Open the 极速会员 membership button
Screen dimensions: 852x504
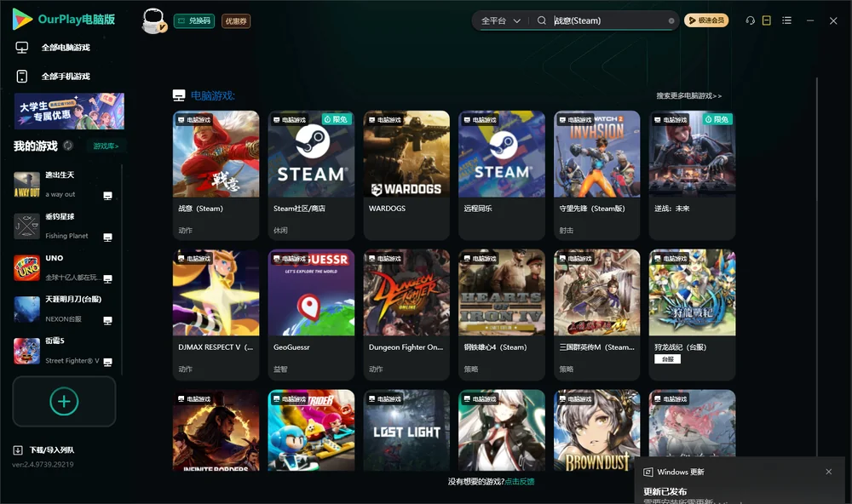pos(706,20)
